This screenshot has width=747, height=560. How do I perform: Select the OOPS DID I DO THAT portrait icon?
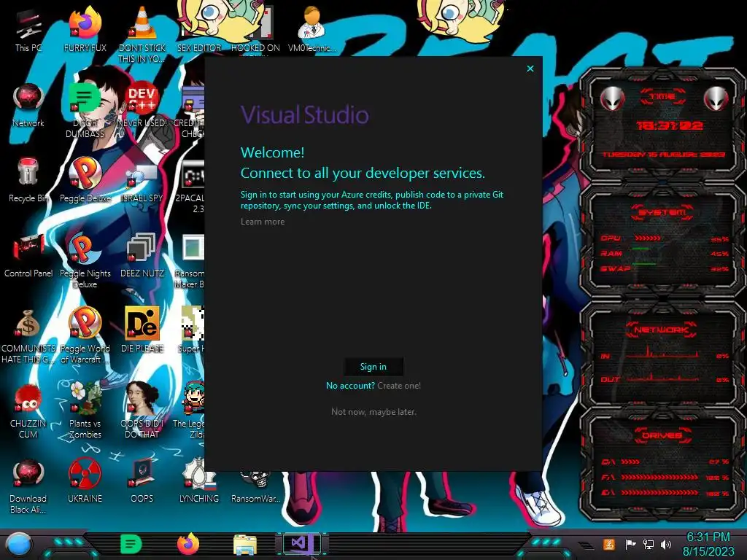[142, 411]
